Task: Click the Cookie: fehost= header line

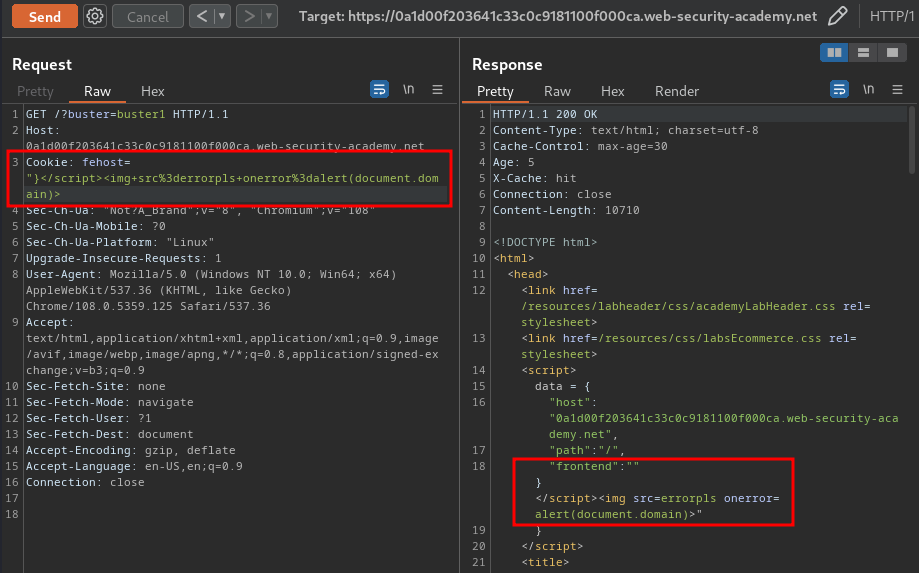Action: click(78, 162)
